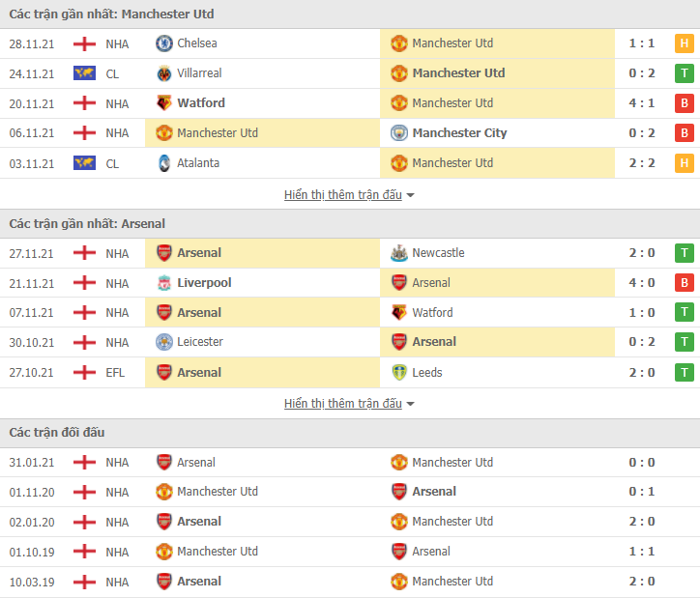Expand more Manchester Utd matches dropdown arrow
The height and width of the screenshot is (598, 700).
coord(410,195)
